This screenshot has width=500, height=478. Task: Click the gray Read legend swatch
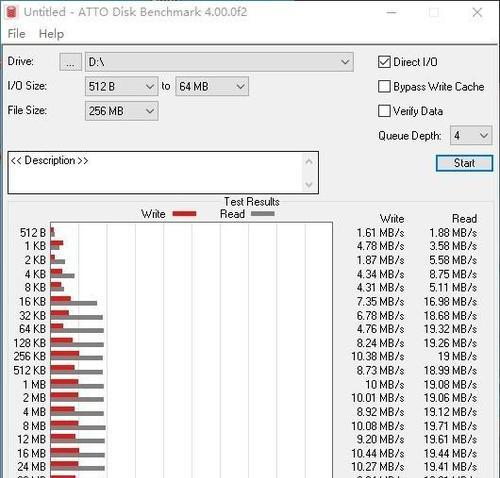point(263,214)
